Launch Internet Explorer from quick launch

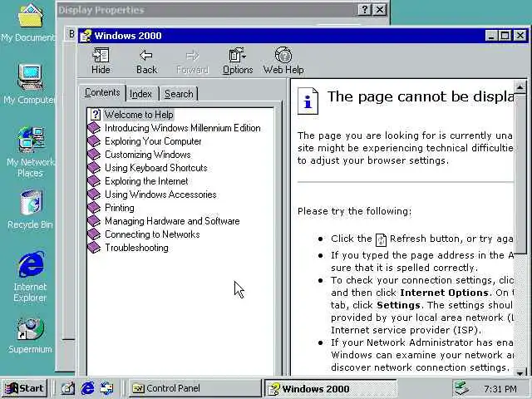click(87, 388)
